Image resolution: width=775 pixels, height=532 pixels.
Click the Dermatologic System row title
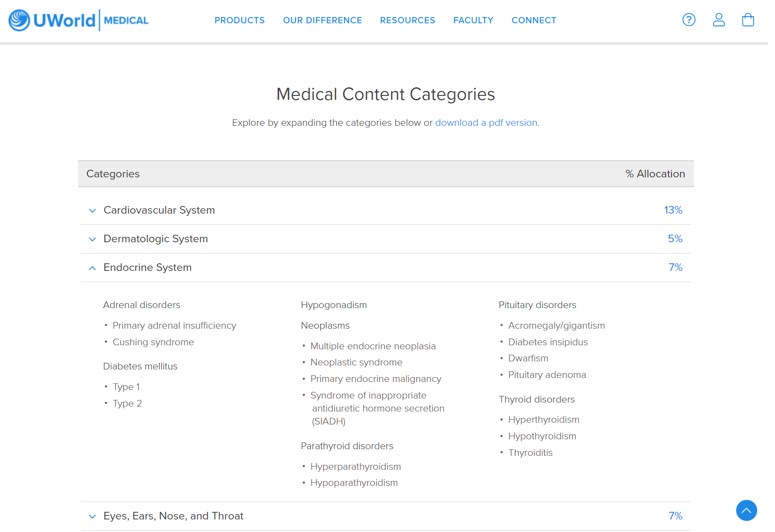(155, 239)
